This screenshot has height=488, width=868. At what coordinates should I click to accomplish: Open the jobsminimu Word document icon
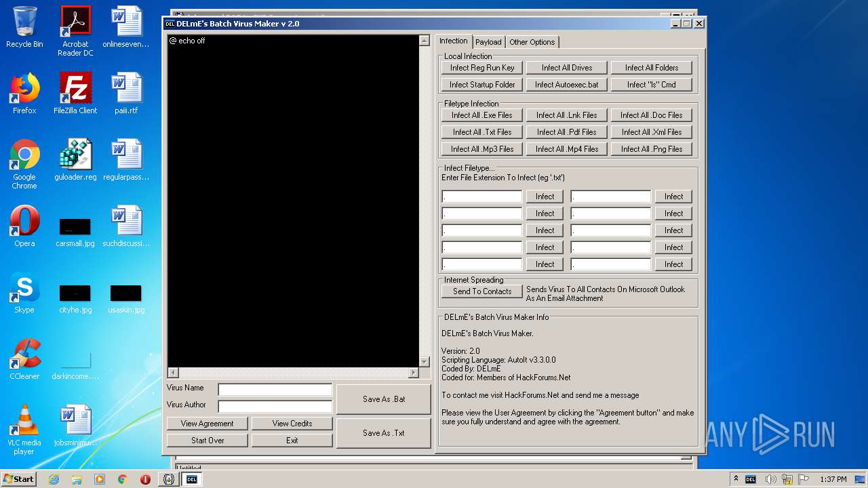tap(75, 426)
